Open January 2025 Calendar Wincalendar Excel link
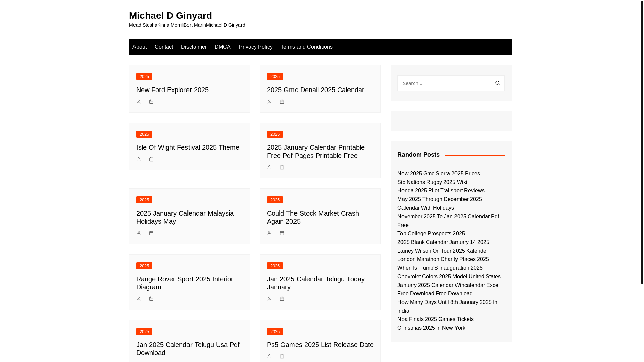The height and width of the screenshot is (362, 644). [x=448, y=290]
